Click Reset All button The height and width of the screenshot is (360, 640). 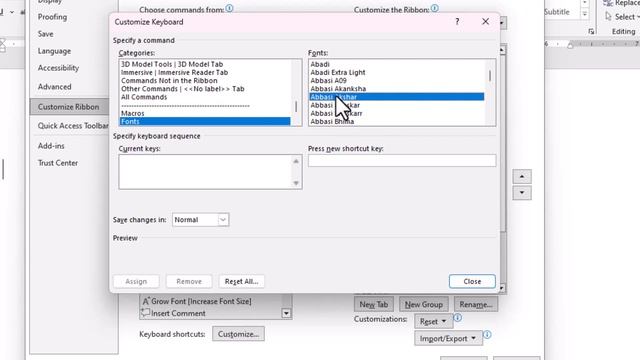(x=242, y=281)
